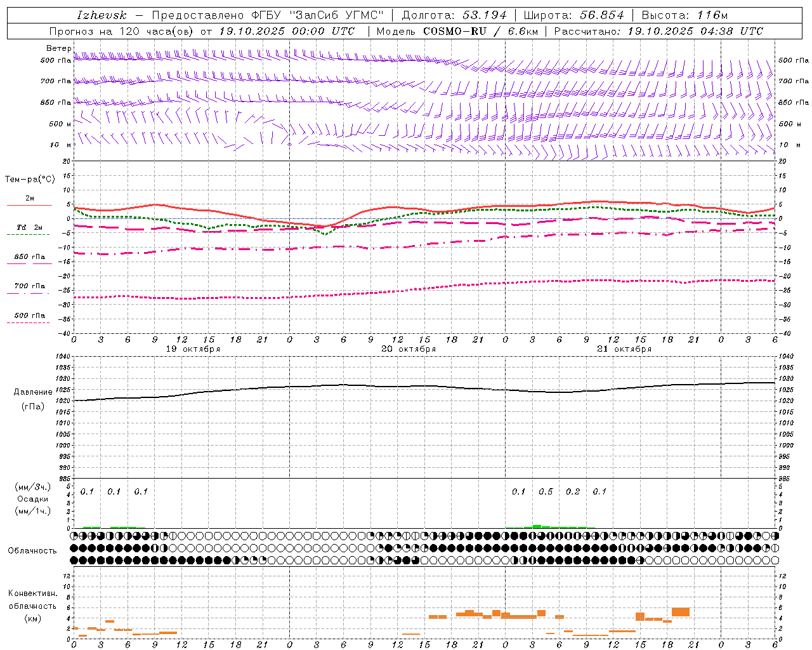Viewport: 812px width, 650px height.
Task: Select the Модель COSMO-RU / 6.6км label
Action: pos(457,31)
